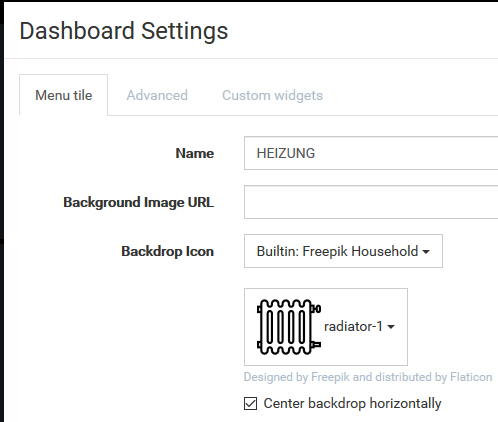This screenshot has height=422, width=498.
Task: Switch to the Menu tile tab
Action: pos(63,95)
